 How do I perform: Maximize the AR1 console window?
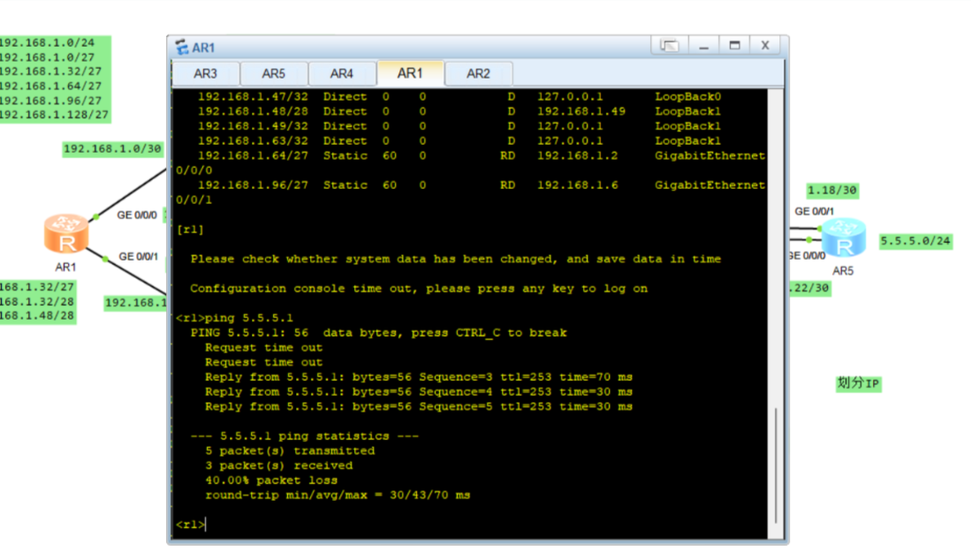[734, 45]
